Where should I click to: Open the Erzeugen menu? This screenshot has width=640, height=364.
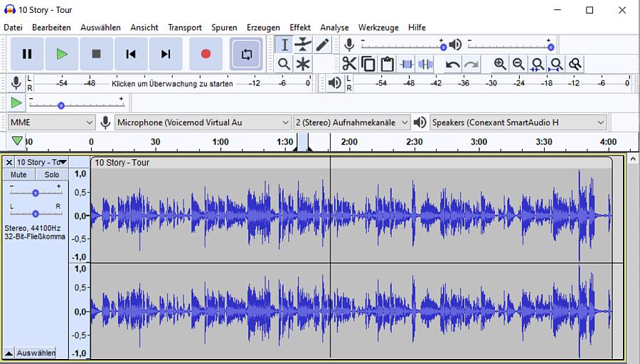tap(263, 27)
